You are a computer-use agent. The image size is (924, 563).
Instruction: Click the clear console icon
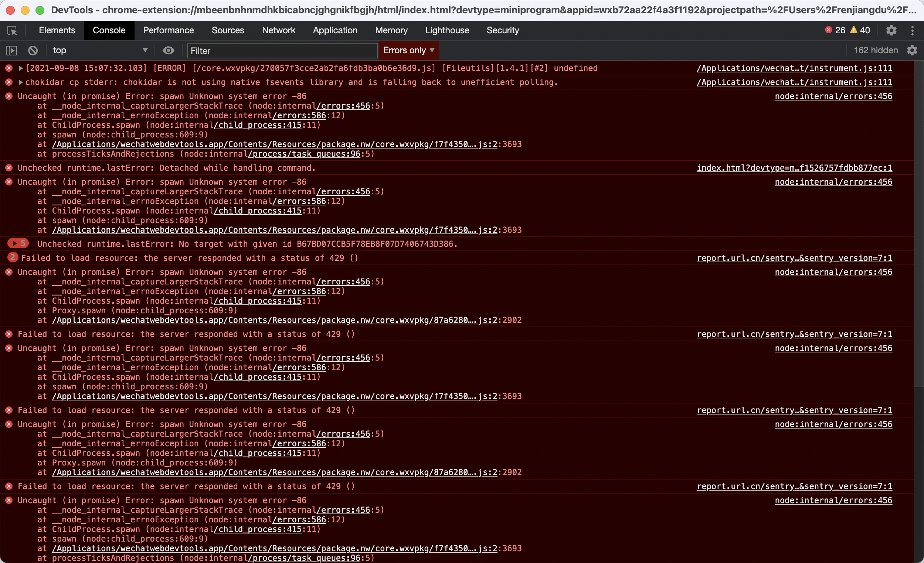33,50
